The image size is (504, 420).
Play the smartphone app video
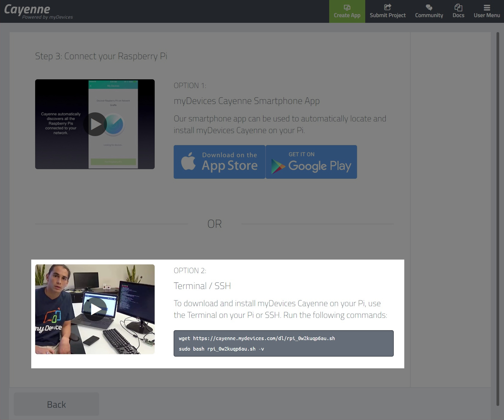[95, 124]
